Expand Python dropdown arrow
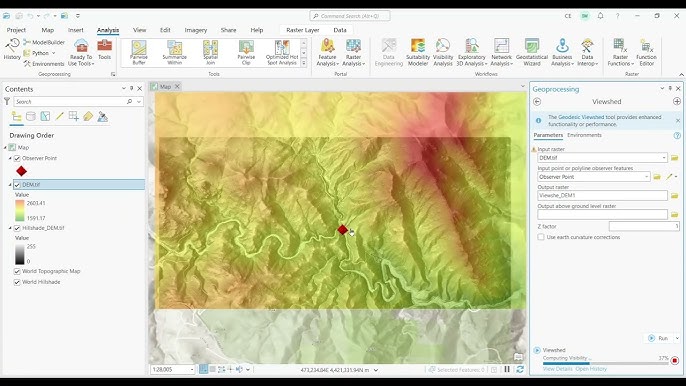Image resolution: width=686 pixels, height=386 pixels. 54,53
